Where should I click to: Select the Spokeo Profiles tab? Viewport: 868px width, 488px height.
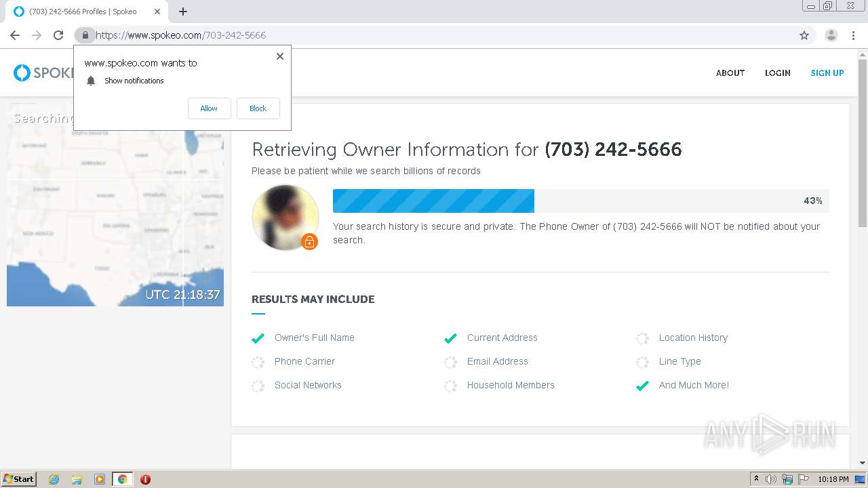(88, 12)
